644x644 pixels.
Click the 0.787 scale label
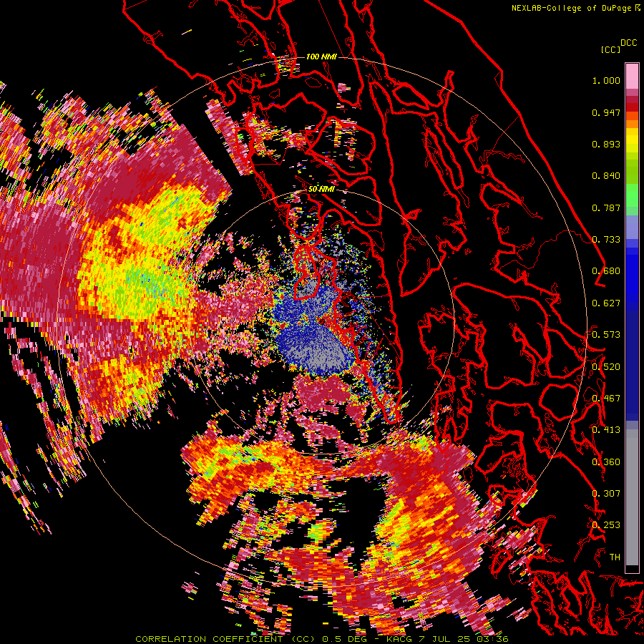[606, 208]
